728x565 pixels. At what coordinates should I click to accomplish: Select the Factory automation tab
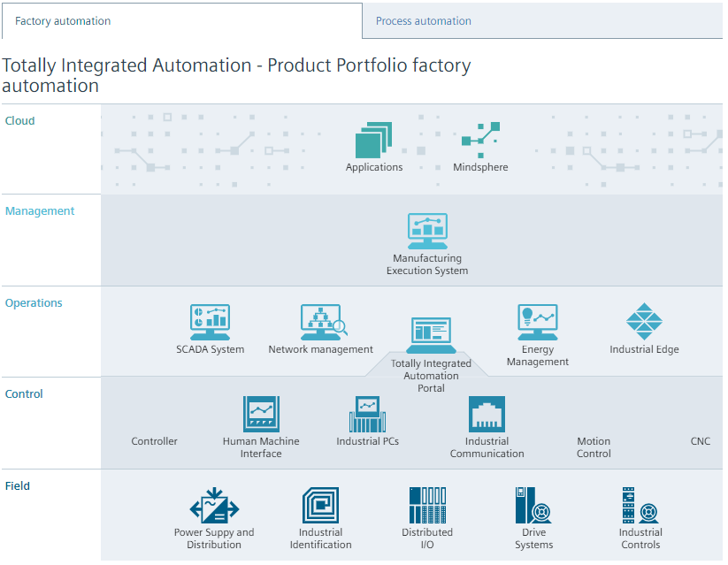(64, 21)
